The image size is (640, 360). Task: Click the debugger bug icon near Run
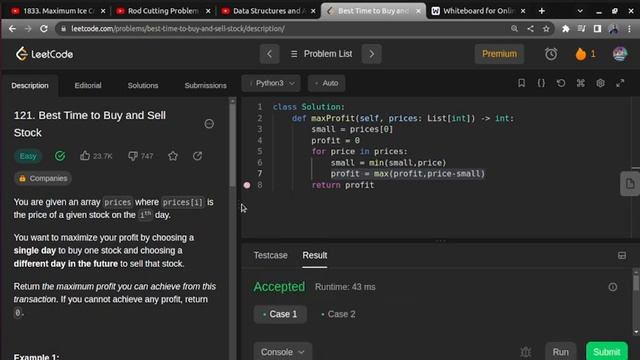(526, 351)
